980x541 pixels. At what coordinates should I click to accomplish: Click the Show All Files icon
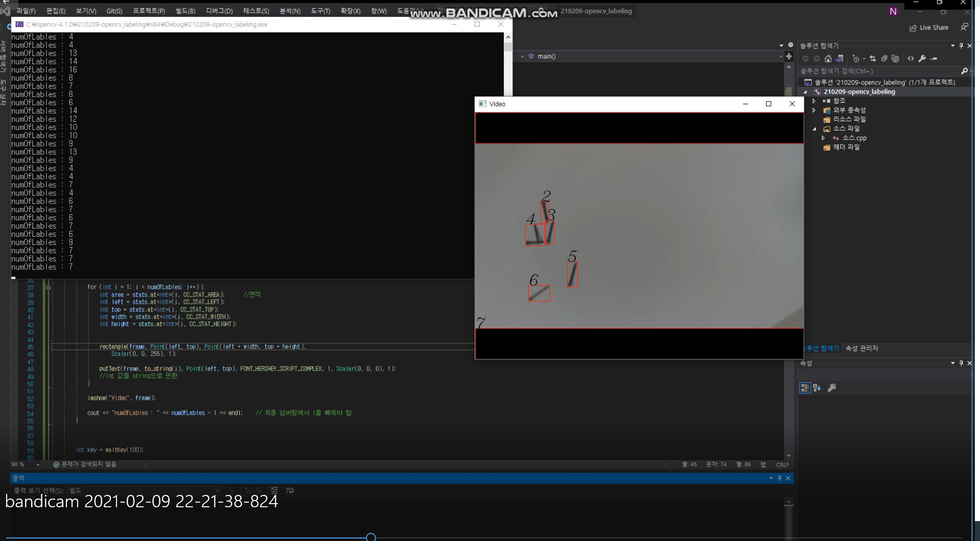coord(895,59)
